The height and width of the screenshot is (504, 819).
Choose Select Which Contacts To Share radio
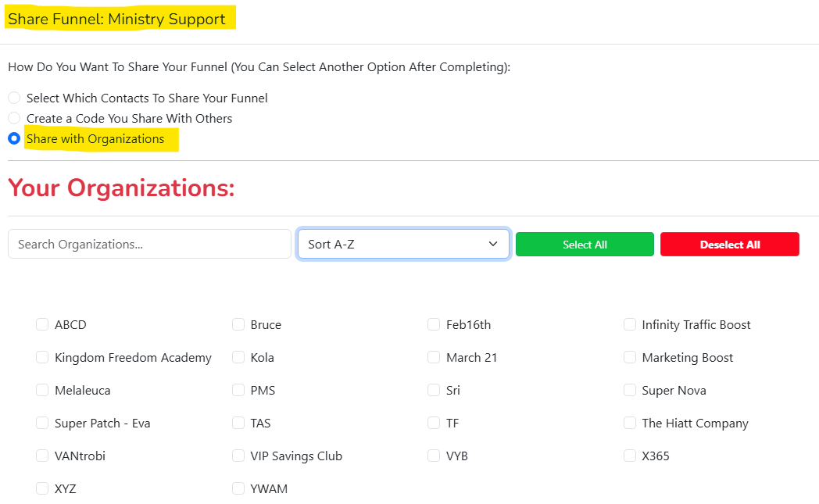14,98
